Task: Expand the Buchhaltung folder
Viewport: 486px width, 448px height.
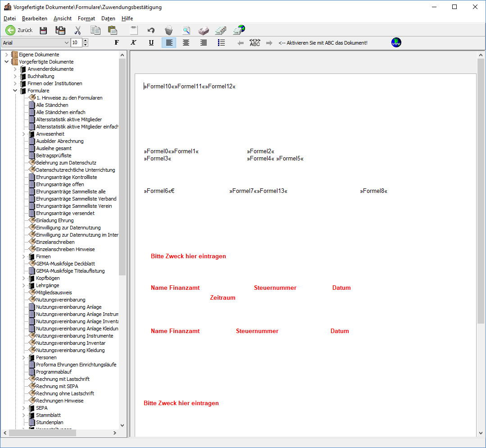Action: coord(15,76)
